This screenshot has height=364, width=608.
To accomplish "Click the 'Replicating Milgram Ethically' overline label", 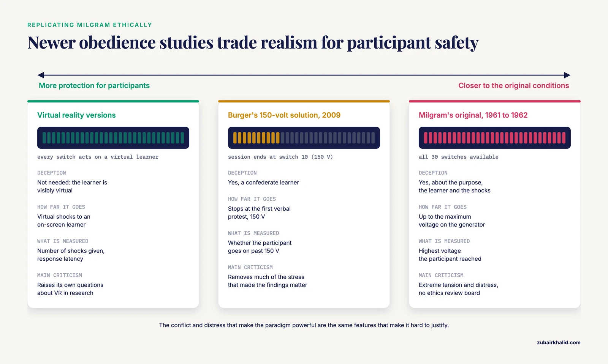I will pyautogui.click(x=90, y=25).
